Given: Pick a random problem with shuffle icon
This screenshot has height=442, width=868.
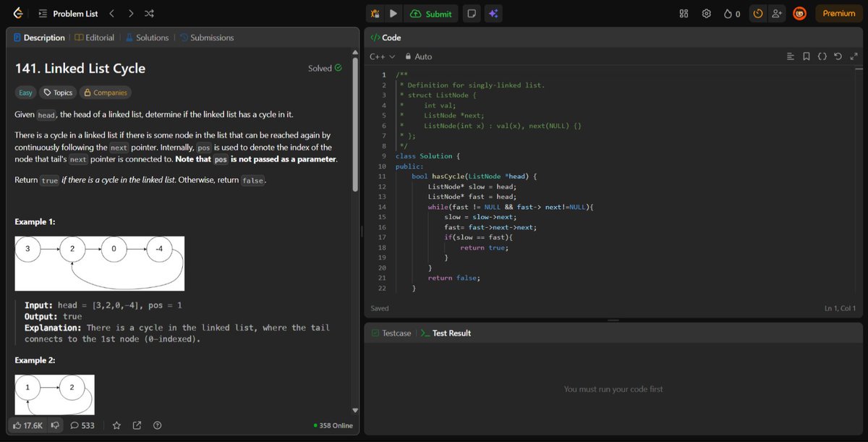Looking at the screenshot, I should (149, 13).
